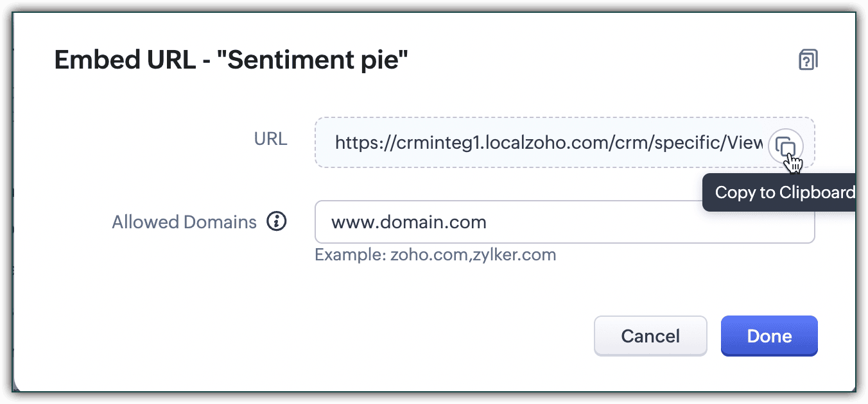Click the help icon in dialog header
Image resolution: width=868 pixels, height=404 pixels.
click(808, 60)
